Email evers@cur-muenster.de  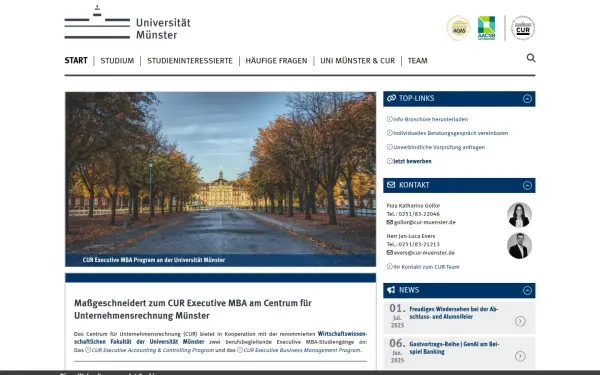(424, 253)
